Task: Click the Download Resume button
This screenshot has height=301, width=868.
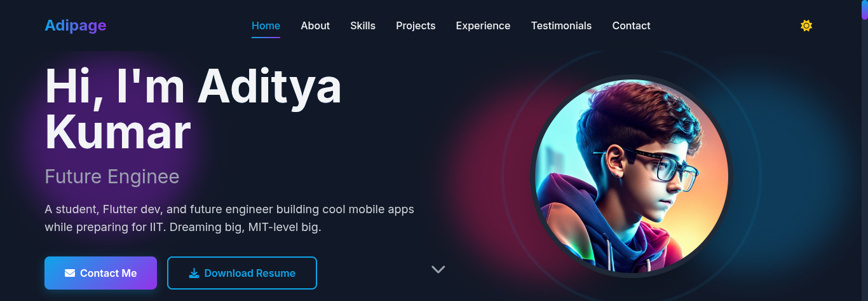Action: (242, 273)
